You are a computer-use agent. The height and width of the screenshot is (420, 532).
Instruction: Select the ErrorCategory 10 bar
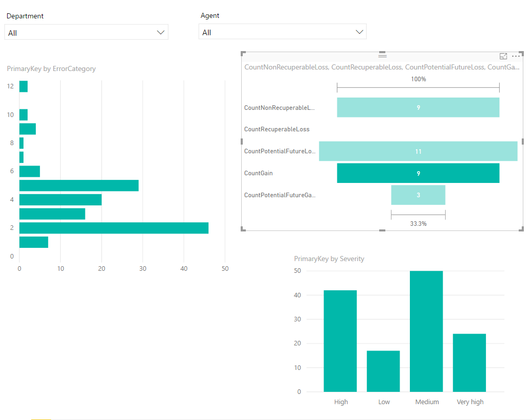(x=24, y=114)
